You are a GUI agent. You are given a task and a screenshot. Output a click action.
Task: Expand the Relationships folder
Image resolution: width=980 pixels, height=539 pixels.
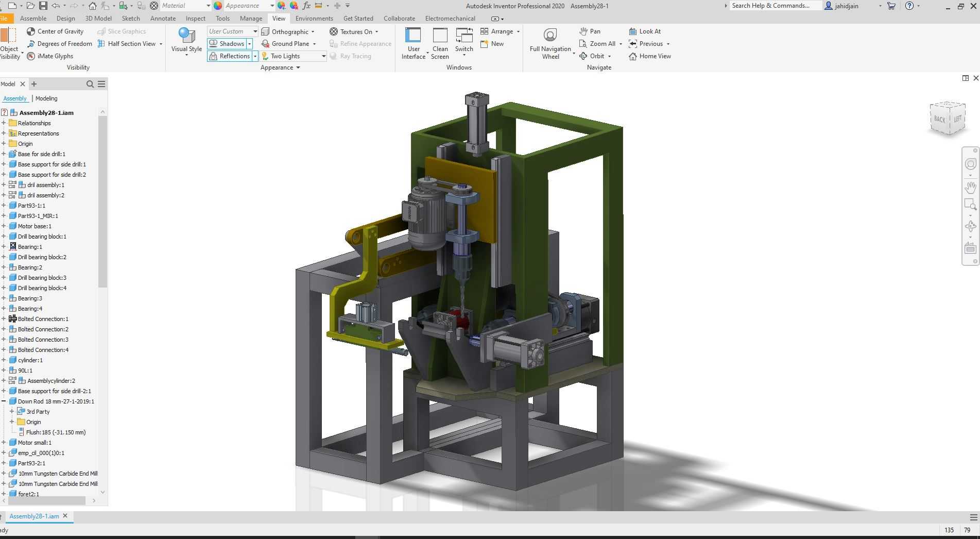(4, 123)
